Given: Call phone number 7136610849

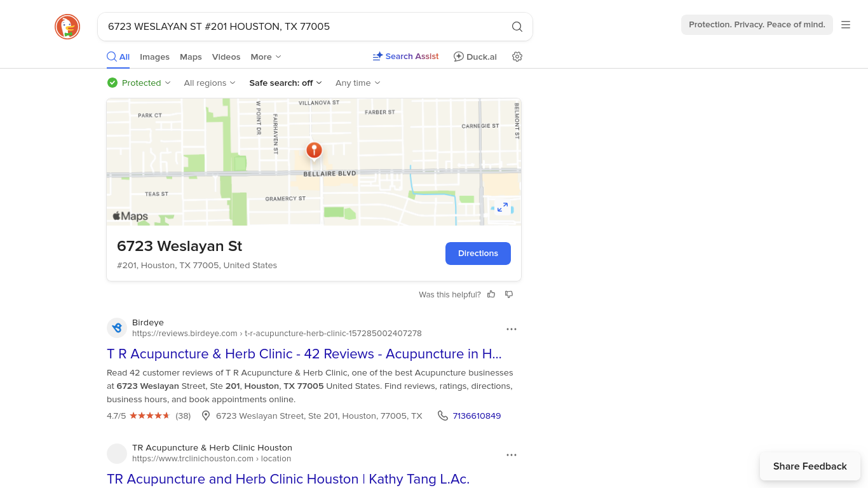Looking at the screenshot, I should pyautogui.click(x=477, y=416).
